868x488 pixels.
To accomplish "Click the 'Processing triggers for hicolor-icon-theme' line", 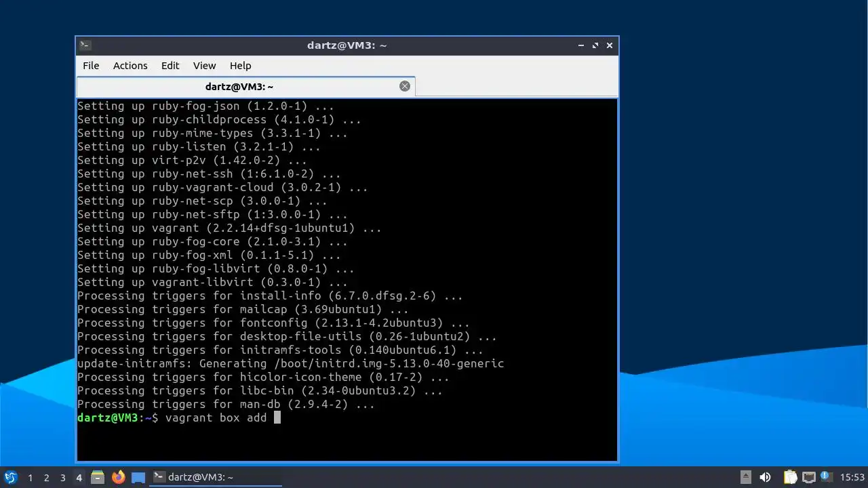I will tap(263, 377).
